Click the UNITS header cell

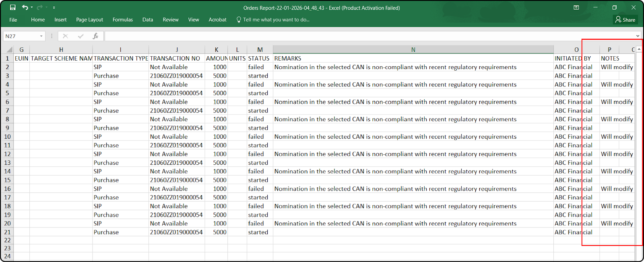tap(237, 59)
